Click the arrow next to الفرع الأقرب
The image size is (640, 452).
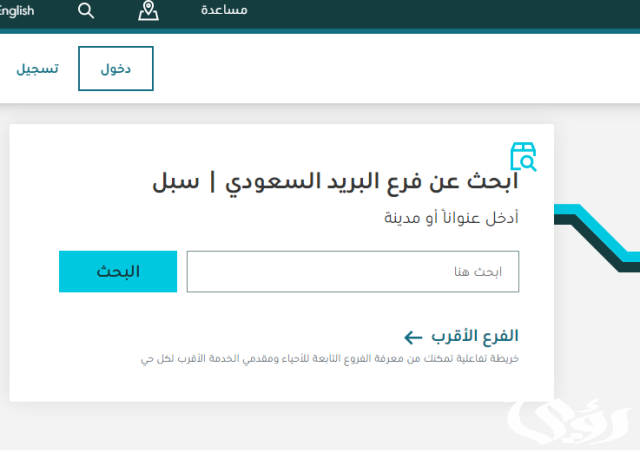coord(413,338)
